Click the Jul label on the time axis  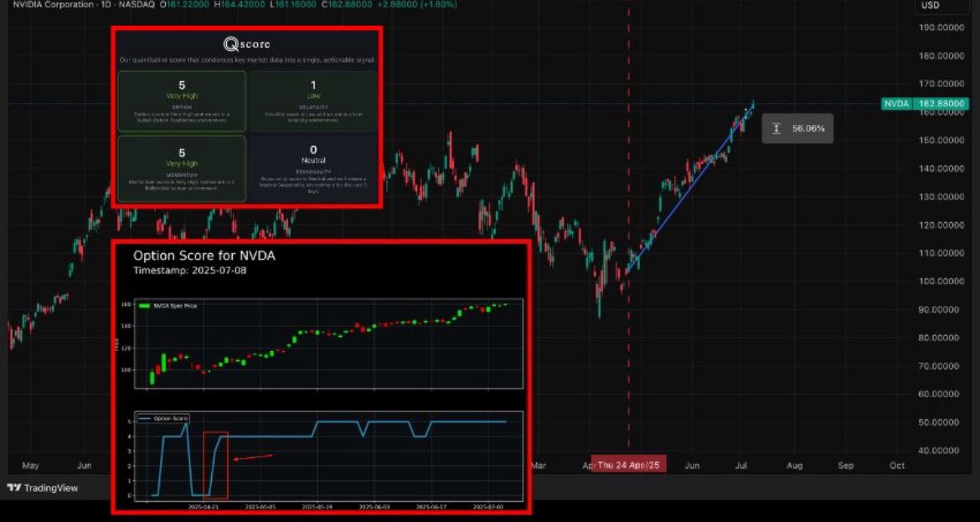point(742,466)
